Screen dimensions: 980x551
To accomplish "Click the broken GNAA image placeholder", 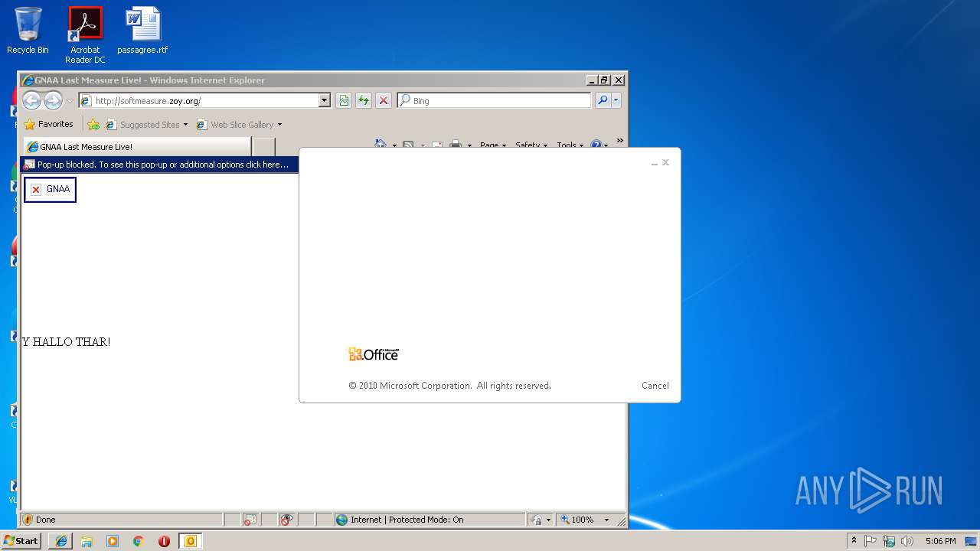I will 50,189.
